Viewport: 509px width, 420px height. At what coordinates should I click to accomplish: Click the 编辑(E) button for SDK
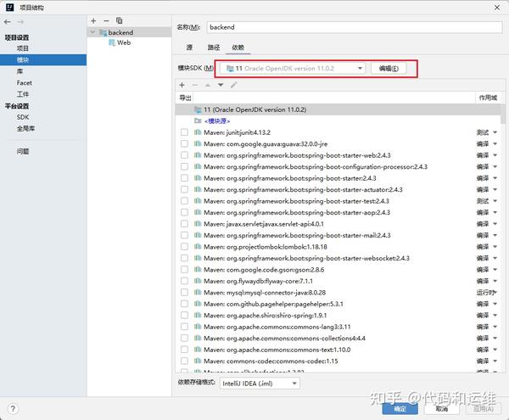point(389,69)
